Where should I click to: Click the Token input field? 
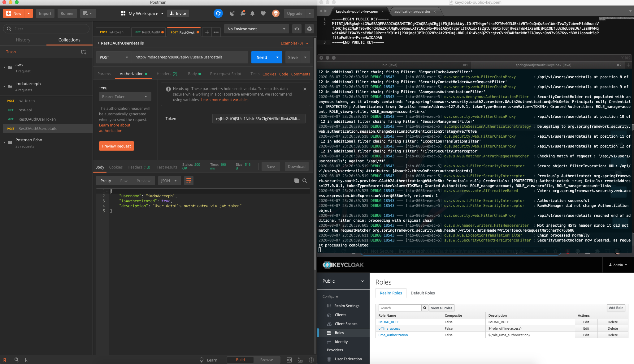258,118
